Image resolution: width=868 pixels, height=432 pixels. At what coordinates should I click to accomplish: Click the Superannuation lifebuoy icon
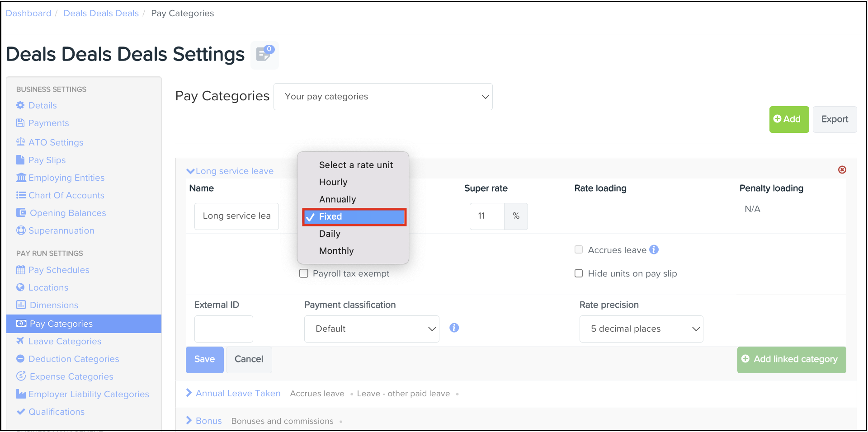point(20,230)
